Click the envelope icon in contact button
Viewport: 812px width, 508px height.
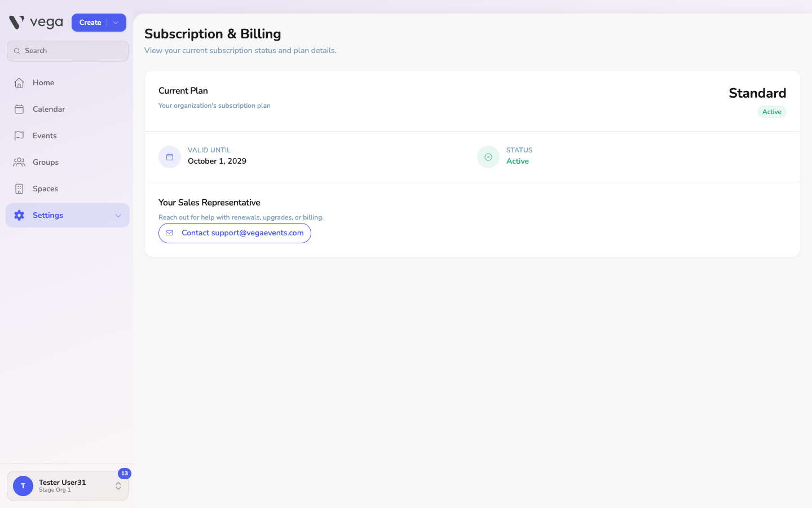[169, 233]
